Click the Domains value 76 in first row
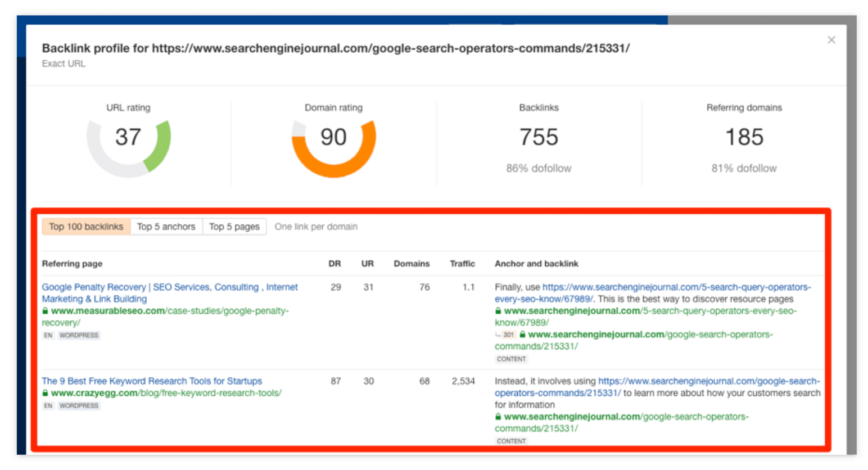The image size is (868, 470). pos(424,287)
